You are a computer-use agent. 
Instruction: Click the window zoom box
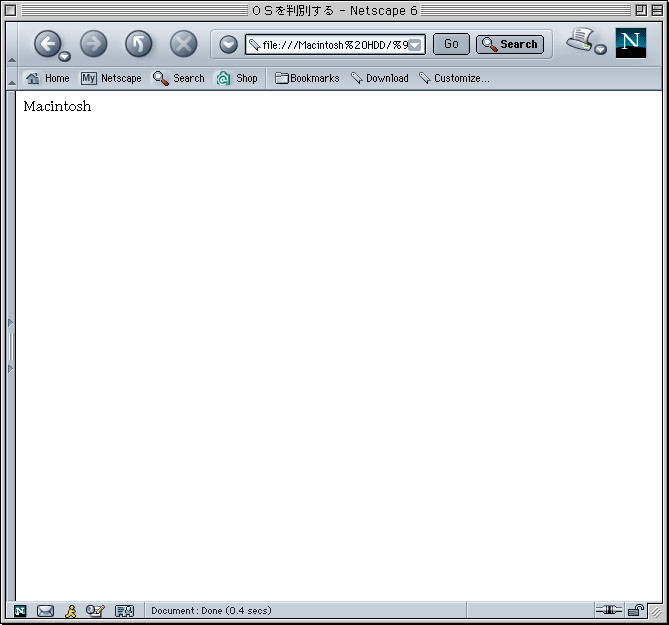coord(641,10)
